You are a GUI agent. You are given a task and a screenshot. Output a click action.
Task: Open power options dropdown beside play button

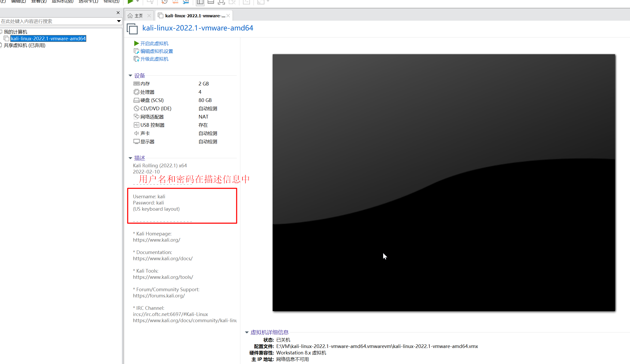click(138, 2)
